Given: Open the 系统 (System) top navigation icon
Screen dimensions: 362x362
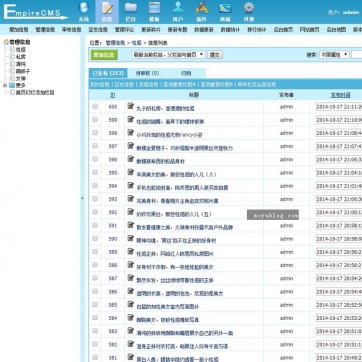Looking at the screenshot, I should coord(84,12).
